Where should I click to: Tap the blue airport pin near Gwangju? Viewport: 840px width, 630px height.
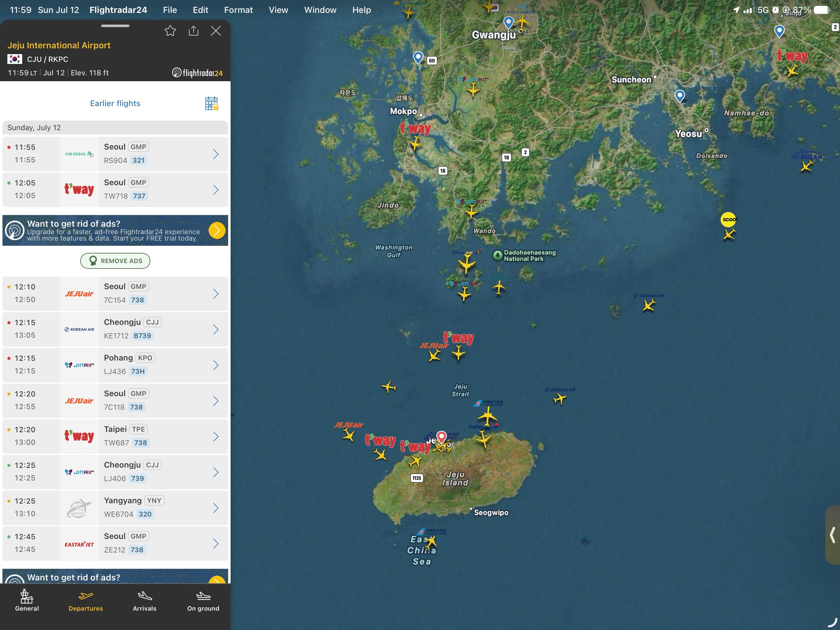508,22
